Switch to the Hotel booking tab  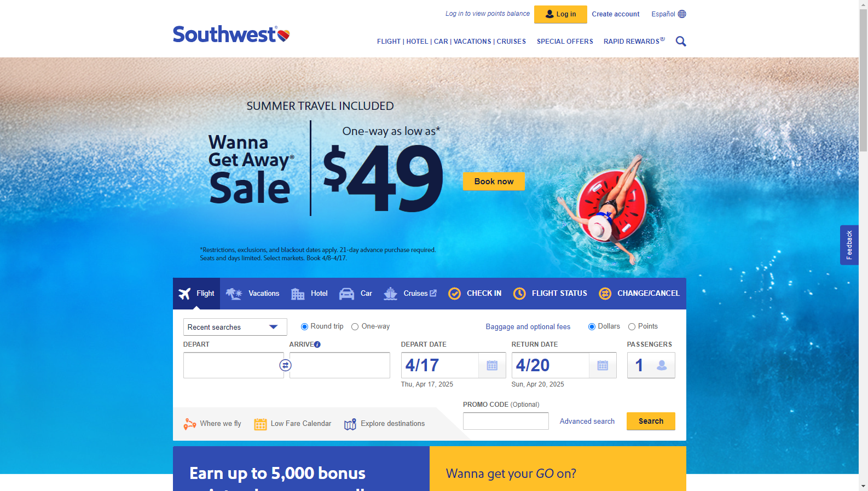coord(309,294)
